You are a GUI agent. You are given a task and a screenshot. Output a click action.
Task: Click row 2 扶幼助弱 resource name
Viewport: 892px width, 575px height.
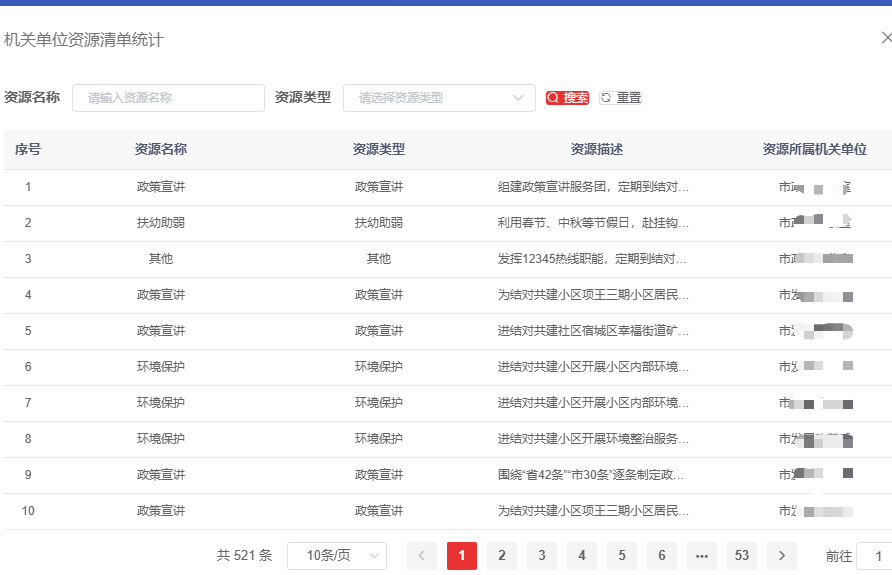click(x=161, y=223)
